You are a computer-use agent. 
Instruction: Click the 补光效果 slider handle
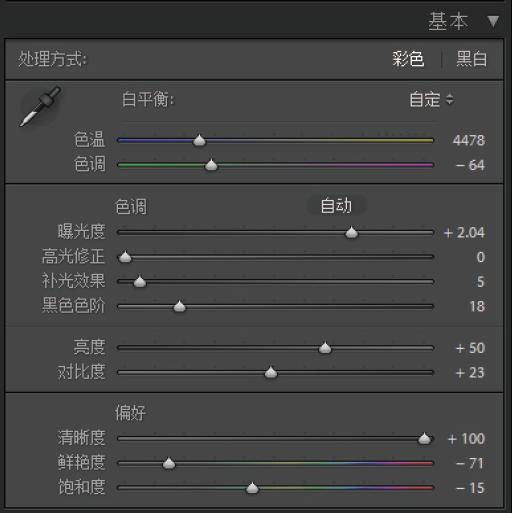(140, 282)
